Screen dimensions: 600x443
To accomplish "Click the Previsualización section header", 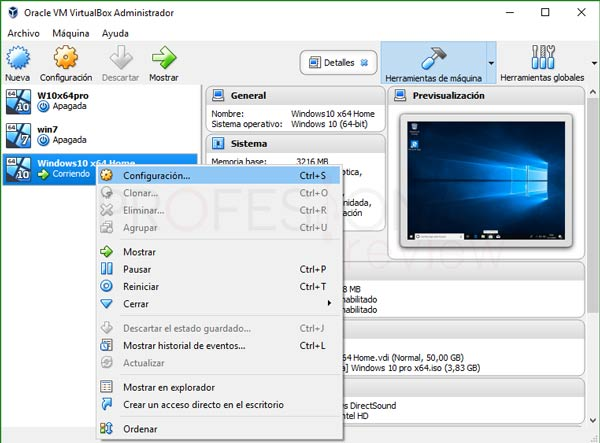I will click(x=486, y=95).
